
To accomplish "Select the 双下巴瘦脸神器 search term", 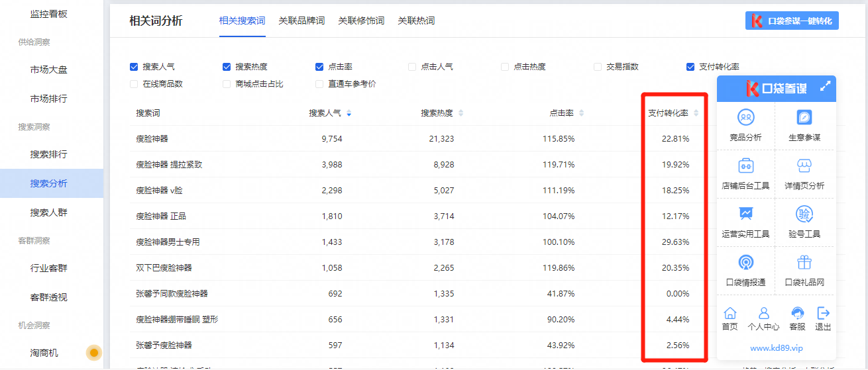I will [x=164, y=268].
